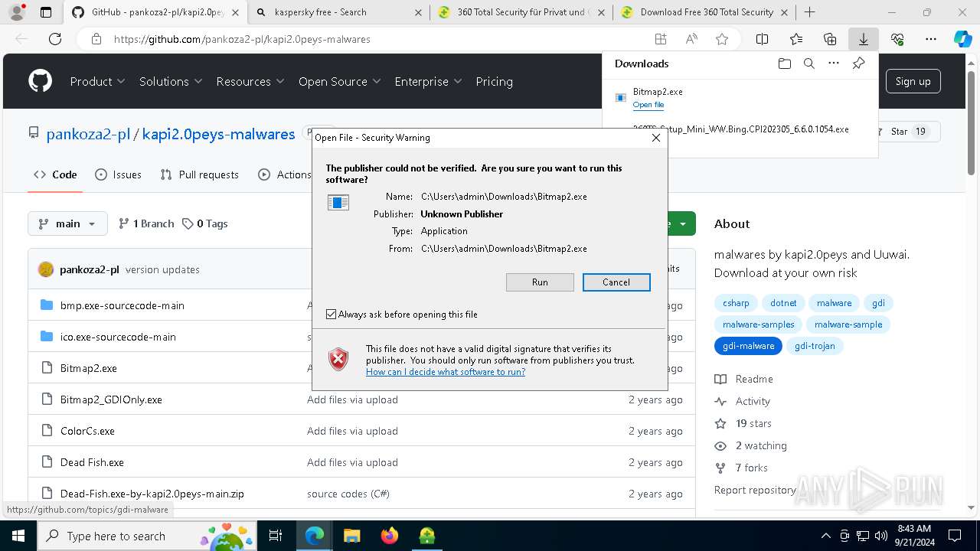Open the notification center icon
The width and height of the screenshot is (980, 551).
coord(954,536)
